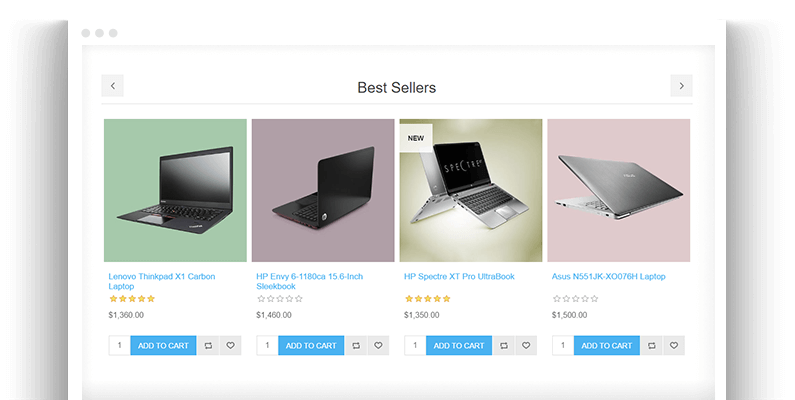
Task: Click quantity field for HP Envy laptop
Action: (267, 345)
